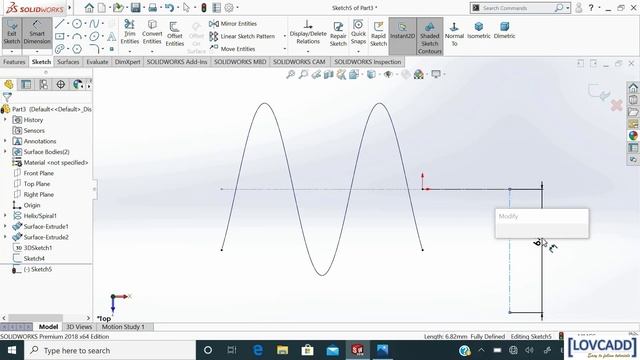Image resolution: width=640 pixels, height=360 pixels.
Task: Click Quick Snaps tool
Action: pyautogui.click(x=358, y=32)
